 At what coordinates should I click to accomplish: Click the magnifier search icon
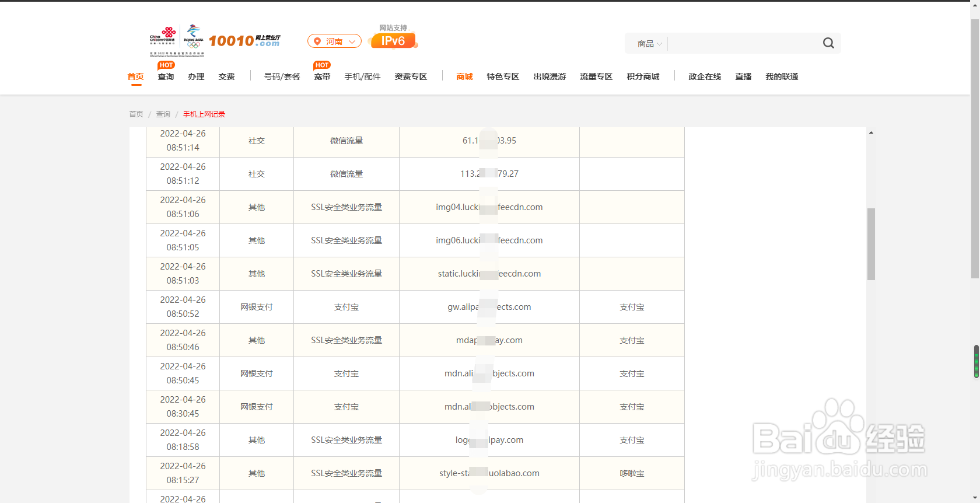click(x=828, y=43)
